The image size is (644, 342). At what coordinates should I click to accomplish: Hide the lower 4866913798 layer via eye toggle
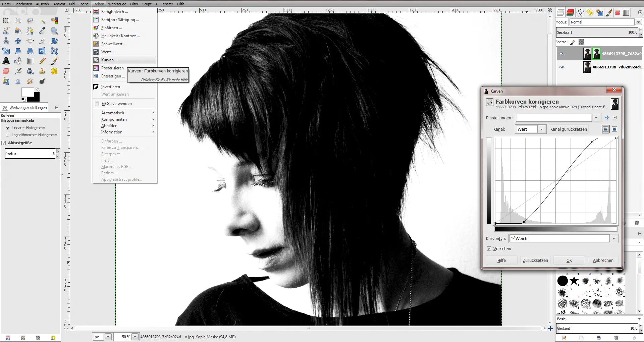point(562,67)
